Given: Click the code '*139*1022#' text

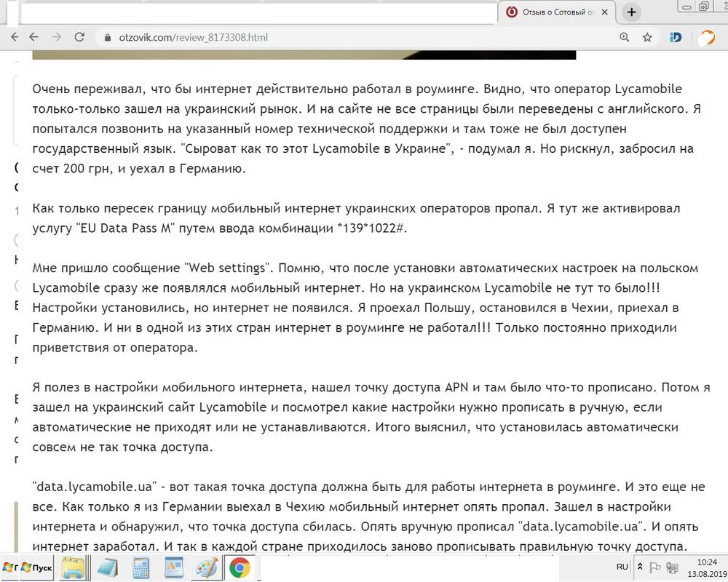Looking at the screenshot, I should pyautogui.click(x=372, y=228).
